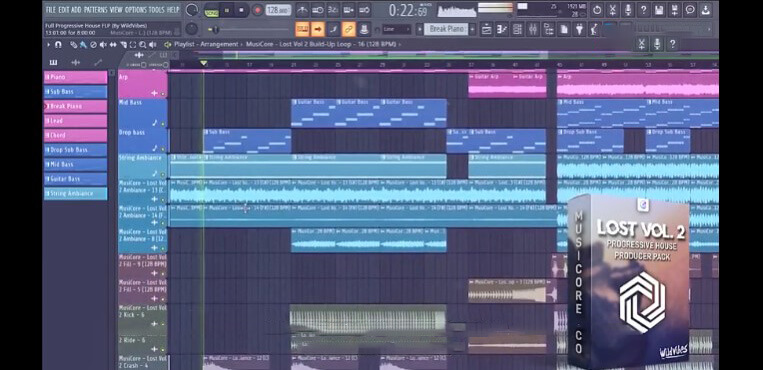Toggle the 3-2-1 countdown before recording
Image resolution: width=763 pixels, height=370 pixels.
coord(333,10)
